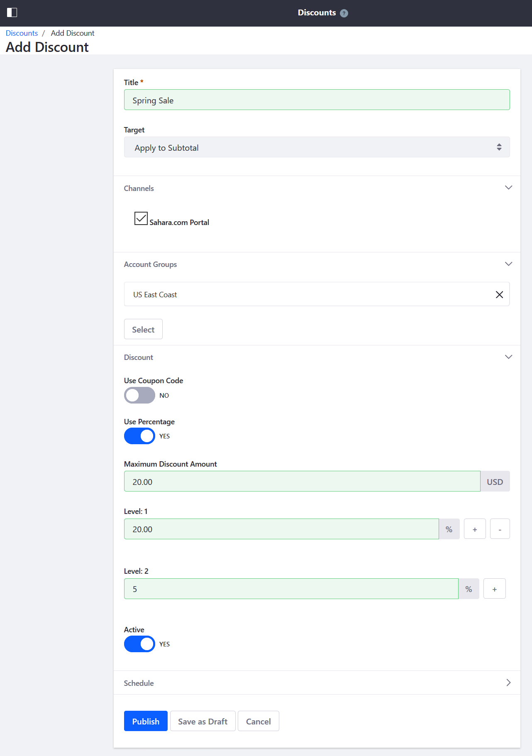Toggle the side menu panel icon
This screenshot has width=532, height=756.
12,12
